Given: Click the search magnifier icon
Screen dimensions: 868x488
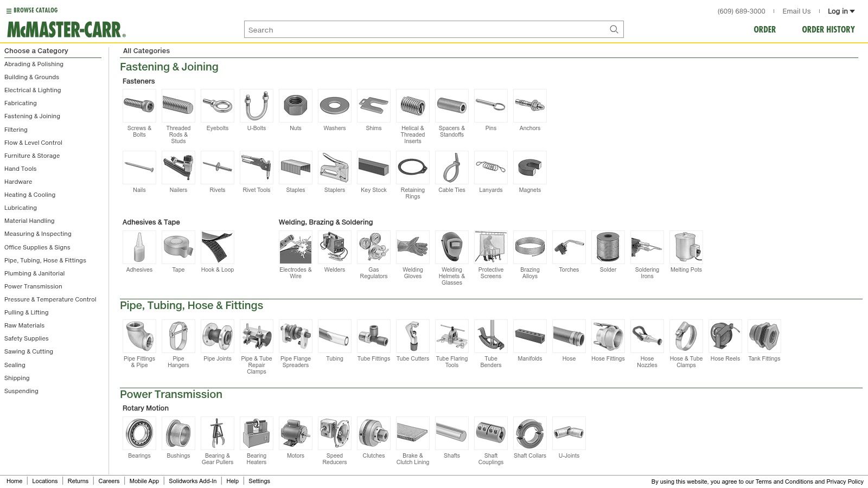Looking at the screenshot, I should point(614,29).
